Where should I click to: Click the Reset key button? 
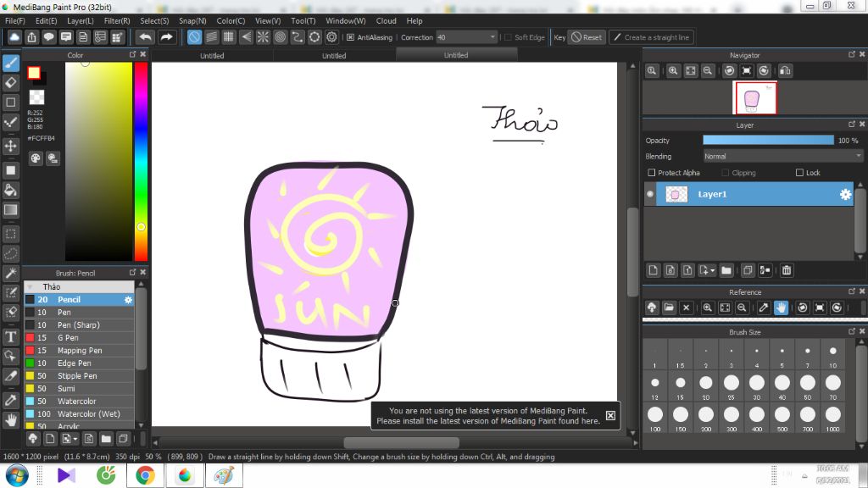[587, 37]
